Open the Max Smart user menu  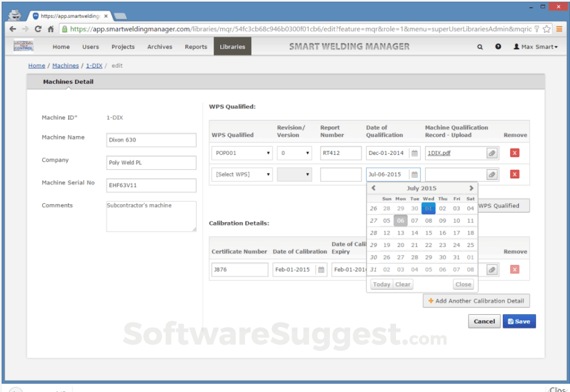tap(536, 47)
